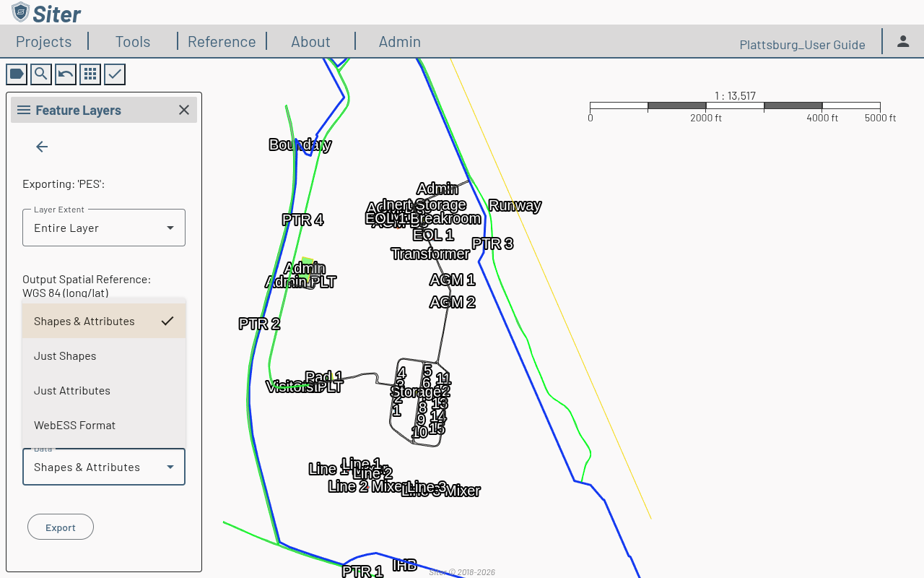Click the IHB map label
This screenshot has width=924, height=578.
(x=404, y=565)
